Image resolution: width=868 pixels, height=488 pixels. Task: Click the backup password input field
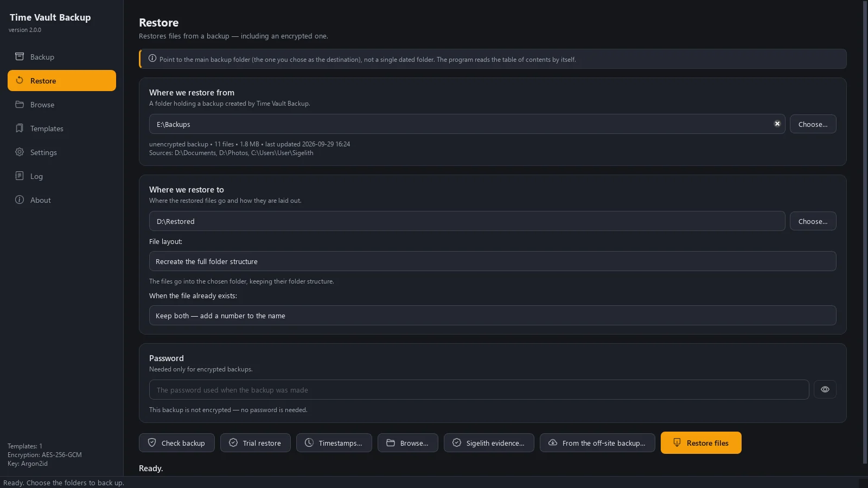[479, 390]
